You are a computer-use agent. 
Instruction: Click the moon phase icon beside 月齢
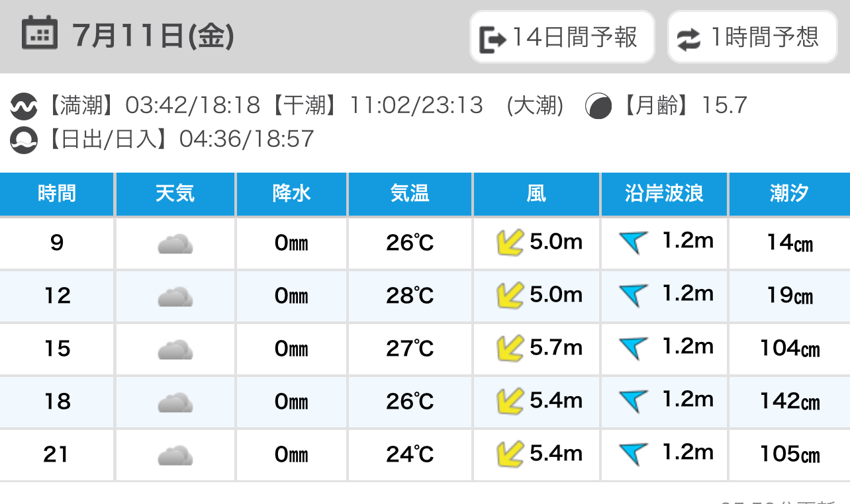[x=598, y=106]
